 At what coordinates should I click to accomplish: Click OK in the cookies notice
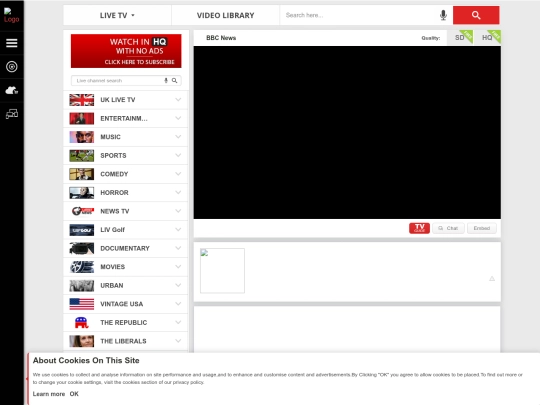[x=74, y=394]
